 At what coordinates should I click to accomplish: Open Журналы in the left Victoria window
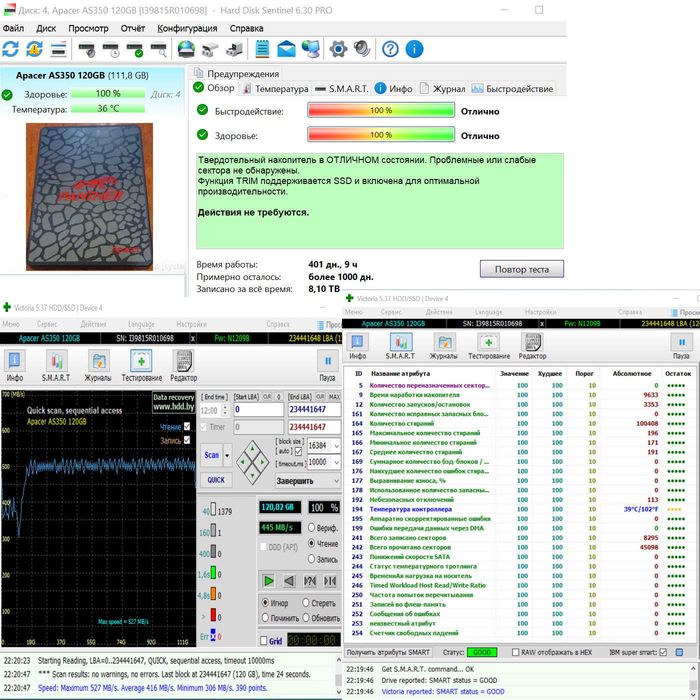pyautogui.click(x=98, y=366)
